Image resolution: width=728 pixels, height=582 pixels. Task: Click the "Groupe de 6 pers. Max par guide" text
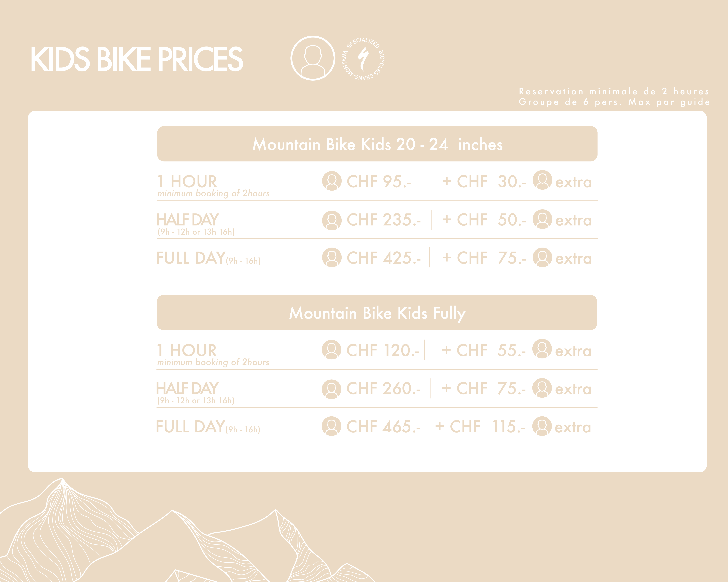tap(614, 102)
